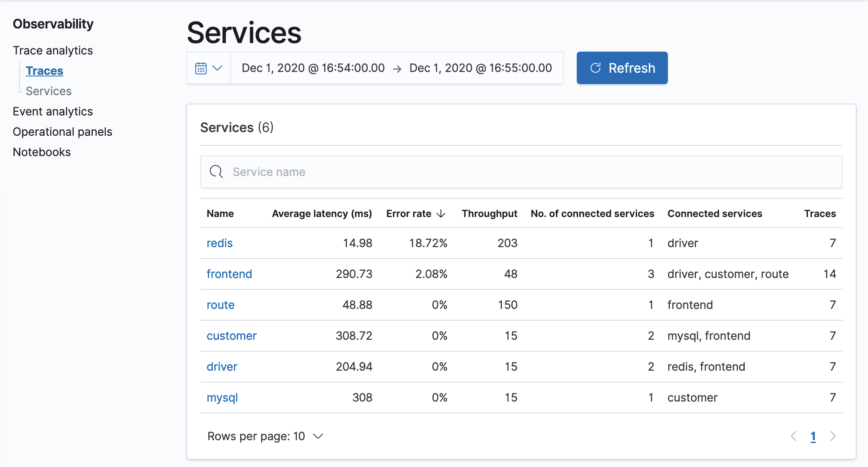Open the route service link
The width and height of the screenshot is (868, 467).
tap(220, 305)
